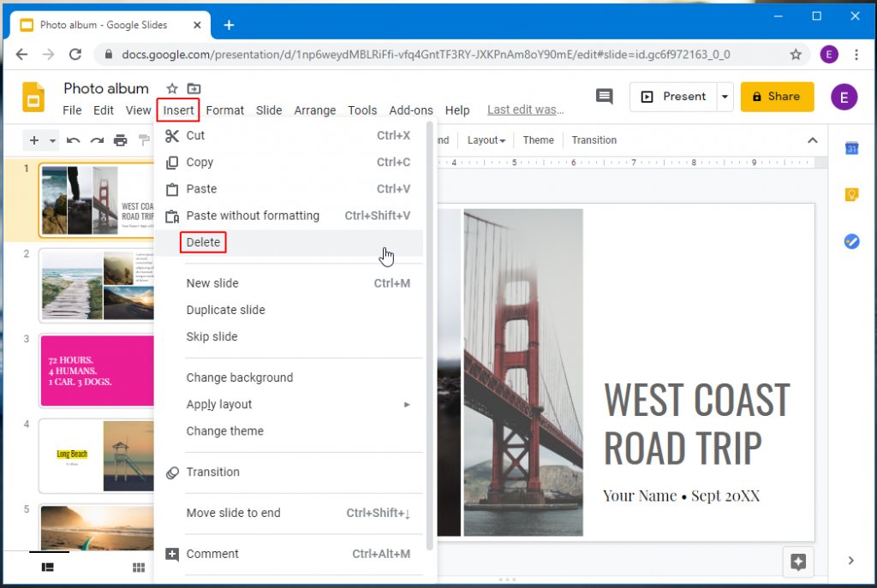Choose Duplicate slide from the menu
The image size is (877, 588).
click(x=226, y=310)
